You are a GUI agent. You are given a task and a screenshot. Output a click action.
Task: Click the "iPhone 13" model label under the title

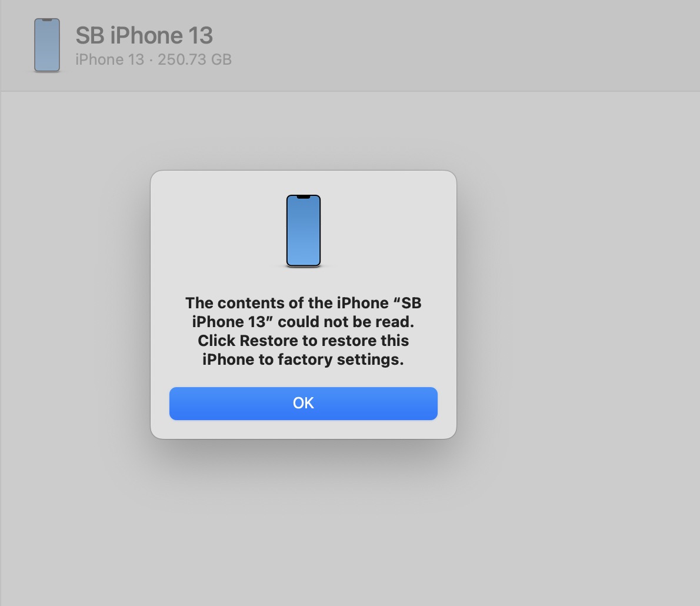click(x=110, y=59)
